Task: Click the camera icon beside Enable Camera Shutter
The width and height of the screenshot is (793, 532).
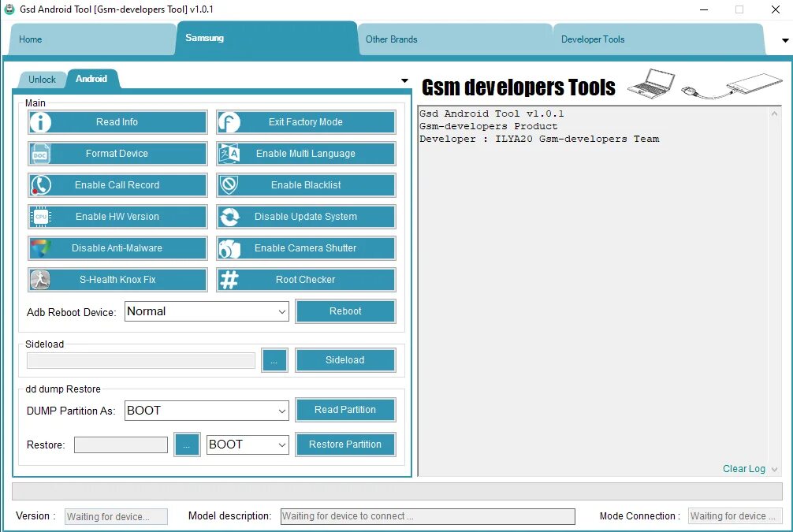Action: pos(229,248)
